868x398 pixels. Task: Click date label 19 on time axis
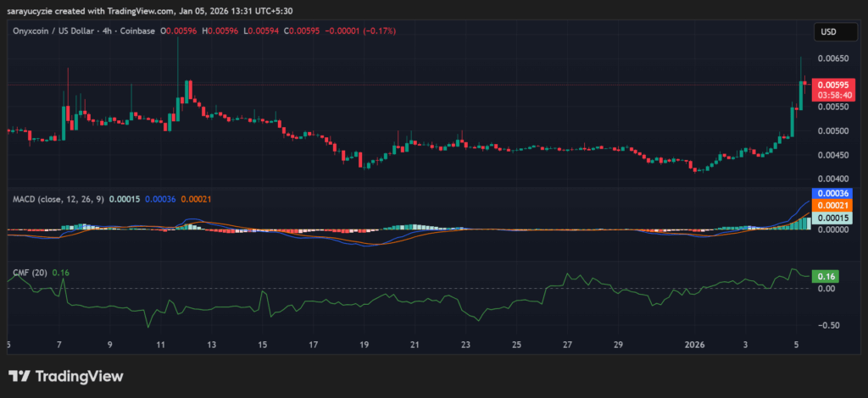coord(364,345)
